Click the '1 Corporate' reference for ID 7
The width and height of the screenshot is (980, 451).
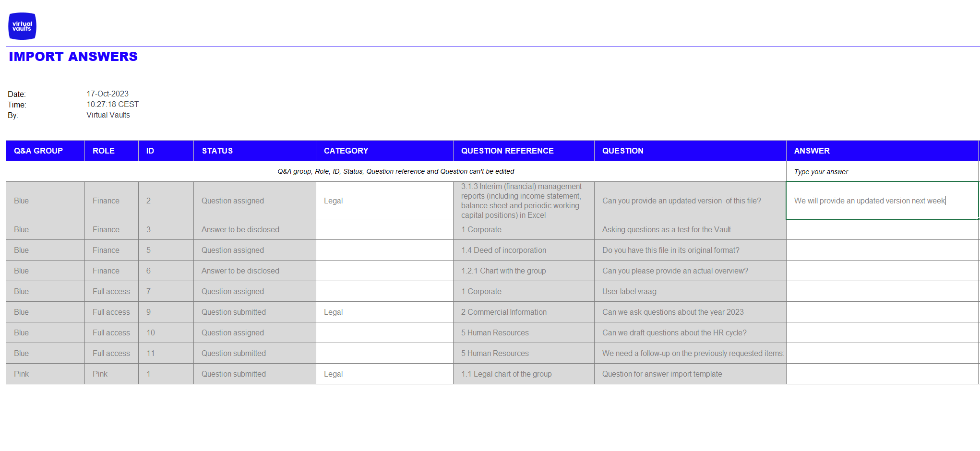point(524,292)
